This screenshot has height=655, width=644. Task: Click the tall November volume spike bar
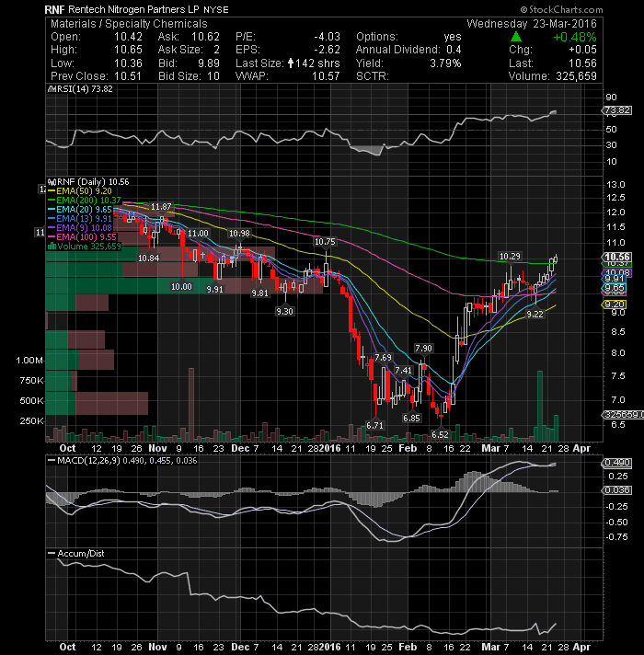191,405
